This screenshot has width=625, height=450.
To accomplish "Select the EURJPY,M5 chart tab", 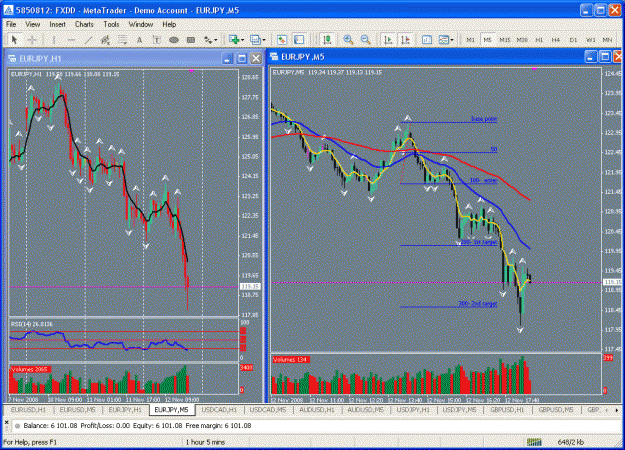I will click(x=171, y=410).
